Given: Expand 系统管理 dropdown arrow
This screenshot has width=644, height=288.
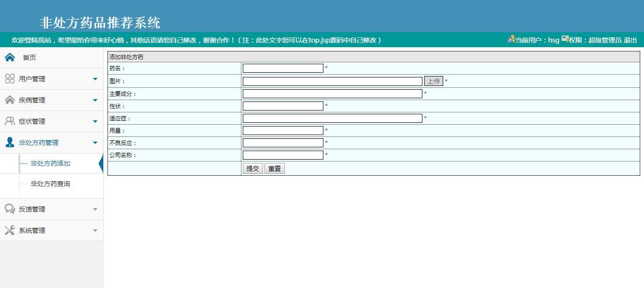Looking at the screenshot, I should tap(95, 230).
